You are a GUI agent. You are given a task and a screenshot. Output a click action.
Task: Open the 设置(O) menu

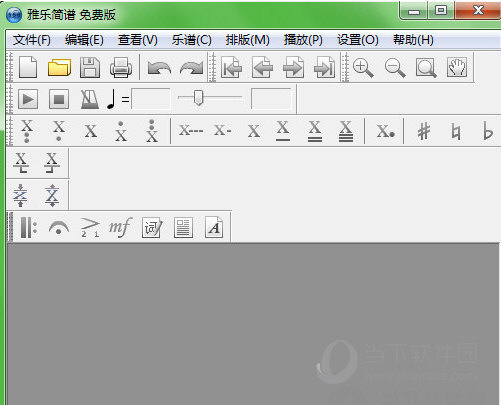pos(358,40)
